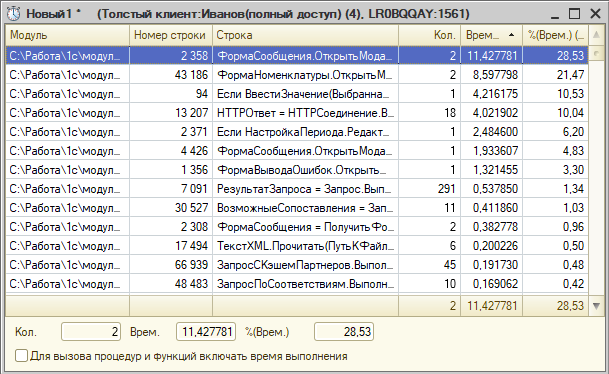Image resolution: width=609 pixels, height=374 pixels.
Task: Click time cell 4,216175
Action: tap(492, 94)
